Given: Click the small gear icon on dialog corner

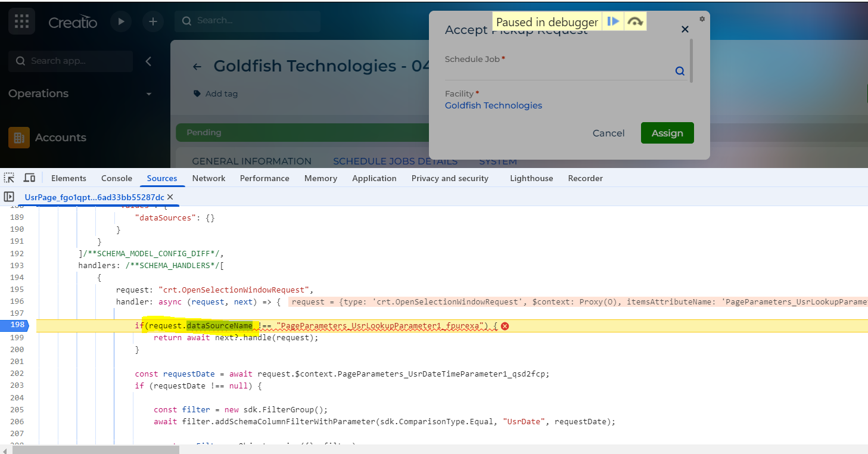Looking at the screenshot, I should [702, 18].
